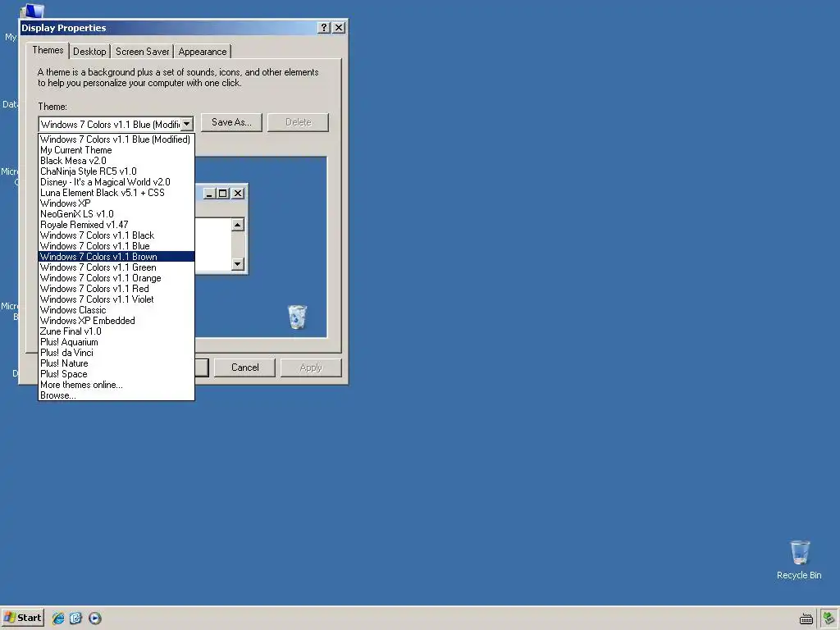Choose Luna Element Black v5.1 + CSS
This screenshot has width=840, height=630.
tap(116, 192)
